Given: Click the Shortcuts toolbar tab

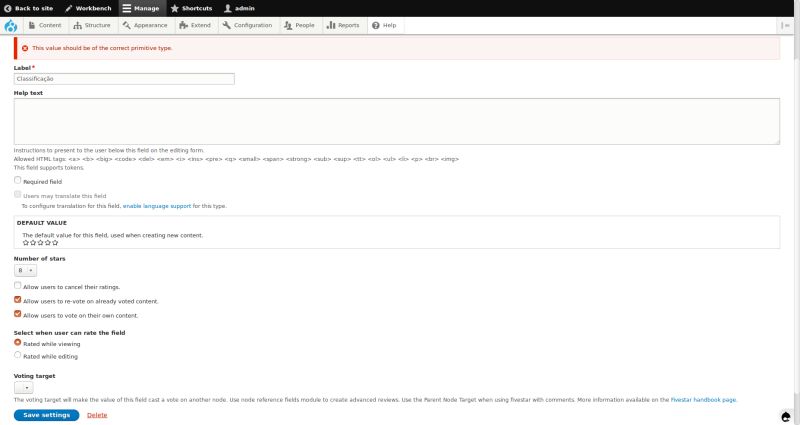Looking at the screenshot, I should [192, 8].
